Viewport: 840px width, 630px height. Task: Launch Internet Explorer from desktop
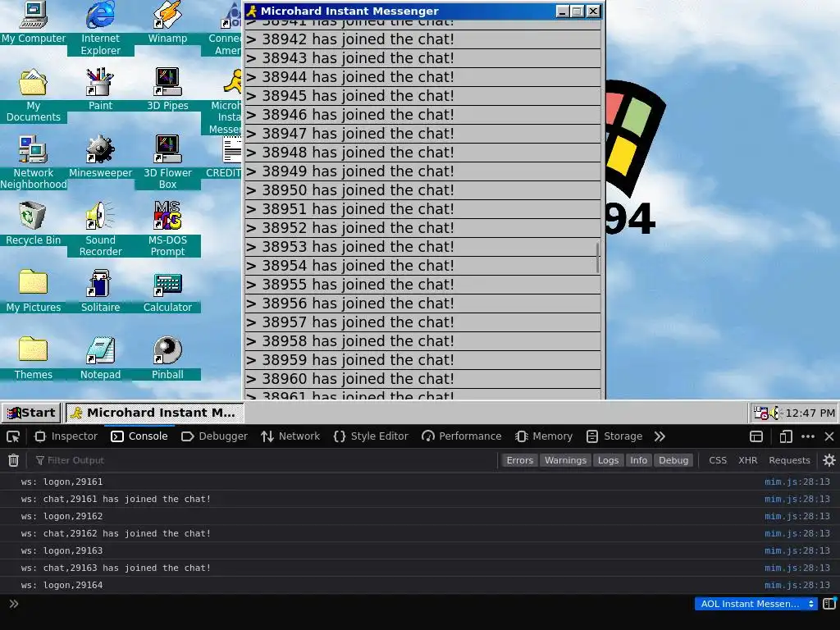coord(100,29)
